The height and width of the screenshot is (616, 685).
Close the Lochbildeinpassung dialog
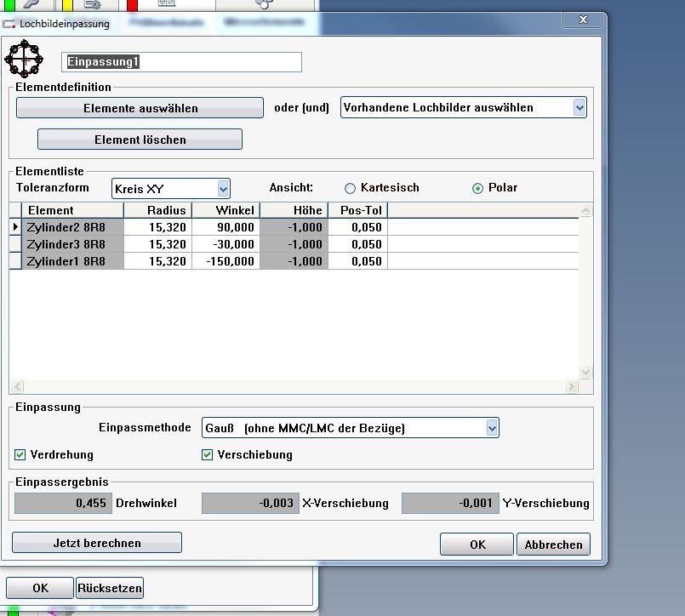click(583, 20)
